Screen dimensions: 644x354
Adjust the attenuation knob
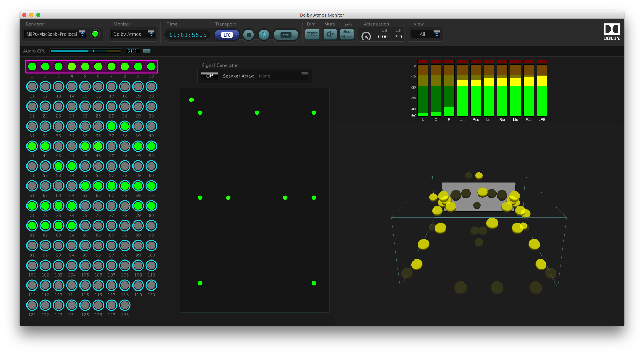[x=366, y=36]
